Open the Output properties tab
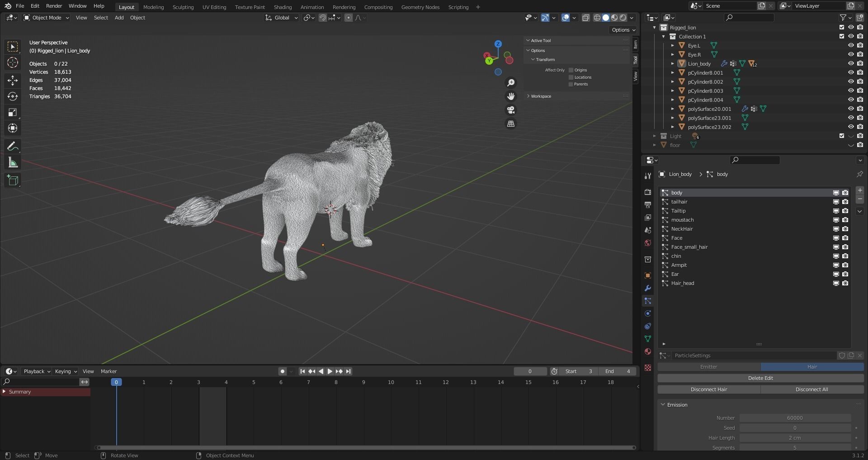The image size is (868, 460). [x=647, y=205]
